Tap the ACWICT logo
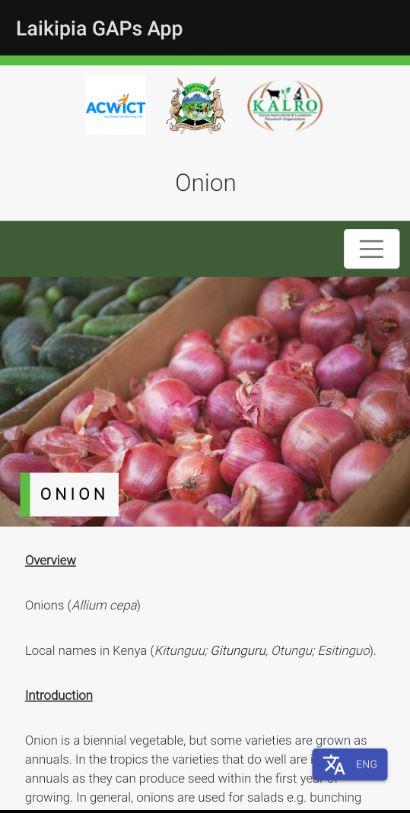 point(115,106)
